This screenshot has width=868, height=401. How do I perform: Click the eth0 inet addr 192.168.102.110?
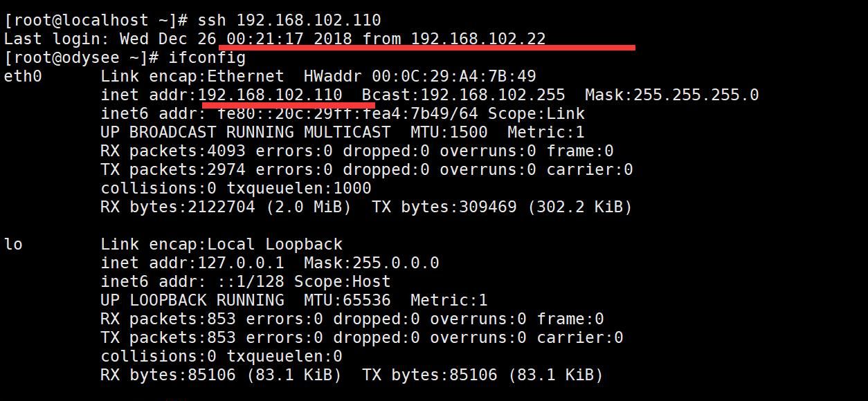tap(270, 95)
